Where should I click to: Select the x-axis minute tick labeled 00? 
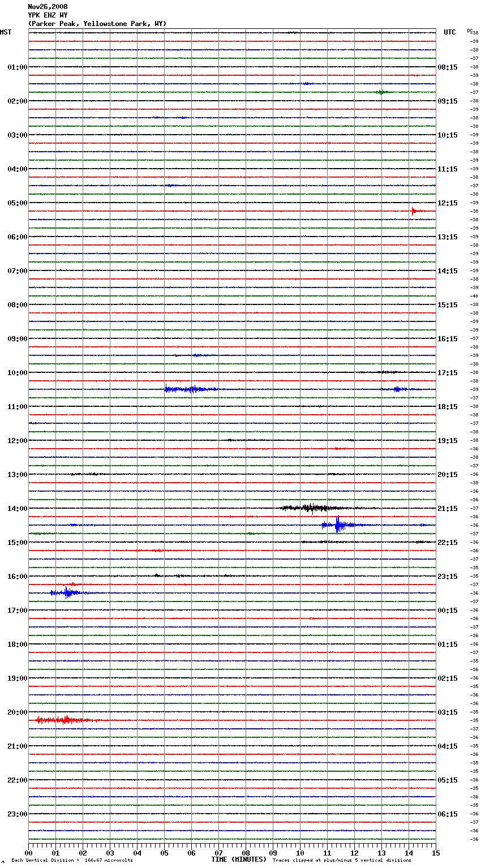(x=28, y=853)
